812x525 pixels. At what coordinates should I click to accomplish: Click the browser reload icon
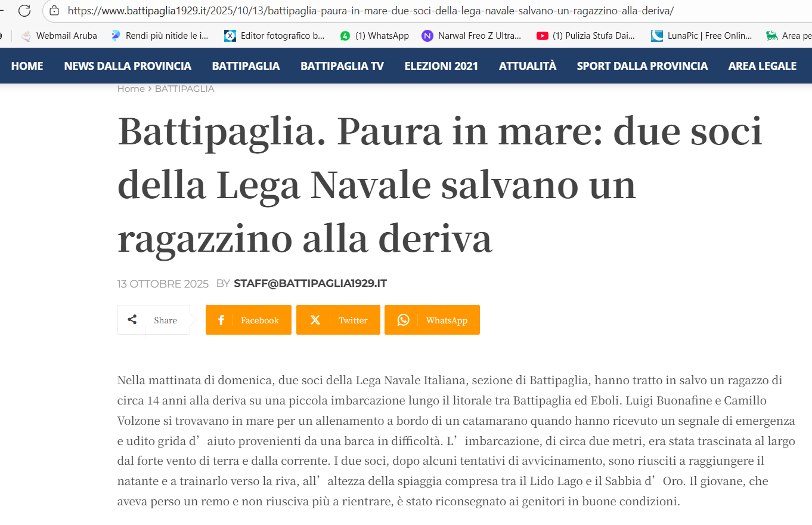[24, 10]
